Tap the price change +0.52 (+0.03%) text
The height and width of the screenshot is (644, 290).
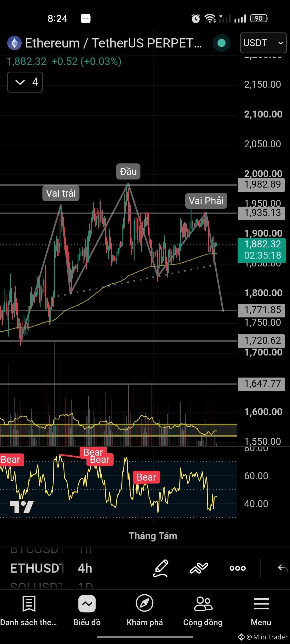click(86, 61)
